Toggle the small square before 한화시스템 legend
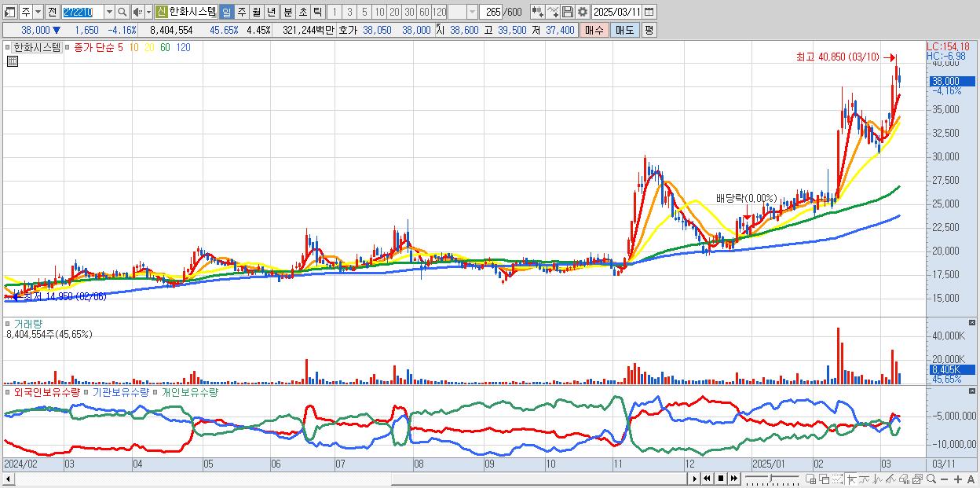Image resolution: width=980 pixels, height=488 pixels. tap(8, 47)
